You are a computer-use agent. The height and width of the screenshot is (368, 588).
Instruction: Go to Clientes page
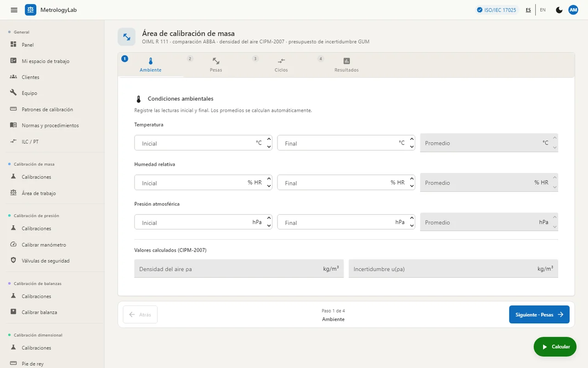coord(52,77)
